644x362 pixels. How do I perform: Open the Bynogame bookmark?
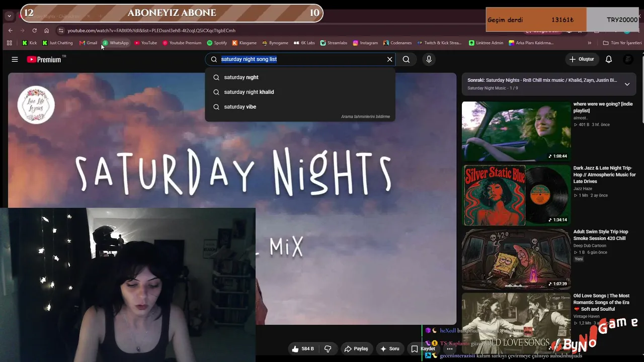pyautogui.click(x=275, y=43)
